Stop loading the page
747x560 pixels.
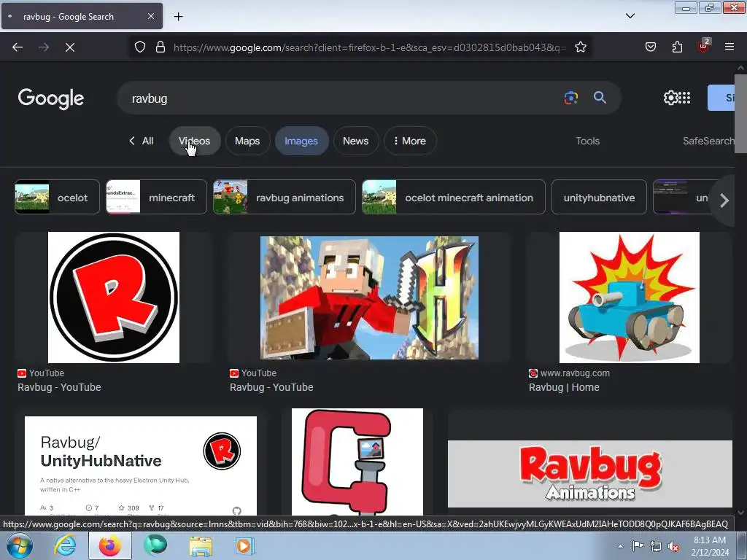click(69, 47)
